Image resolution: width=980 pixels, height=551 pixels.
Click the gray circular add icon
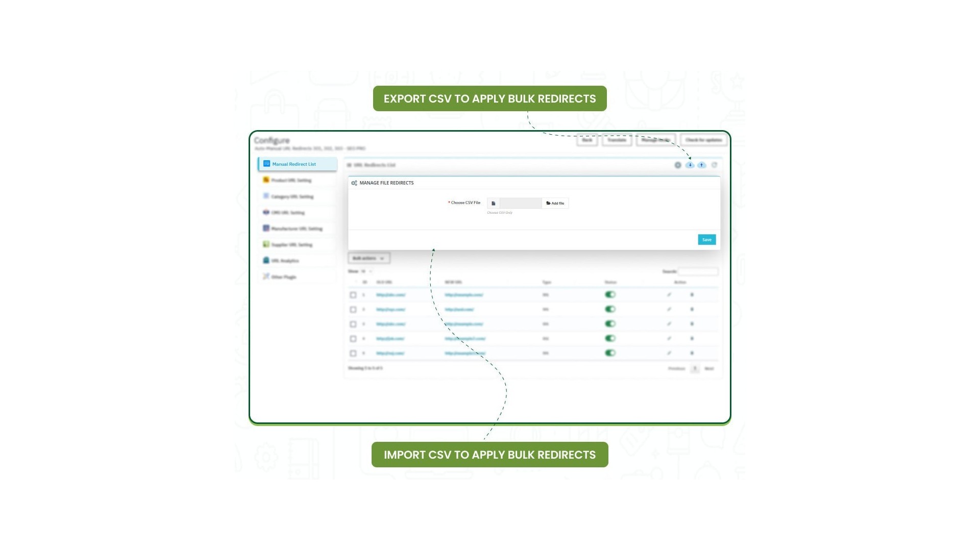[678, 165]
